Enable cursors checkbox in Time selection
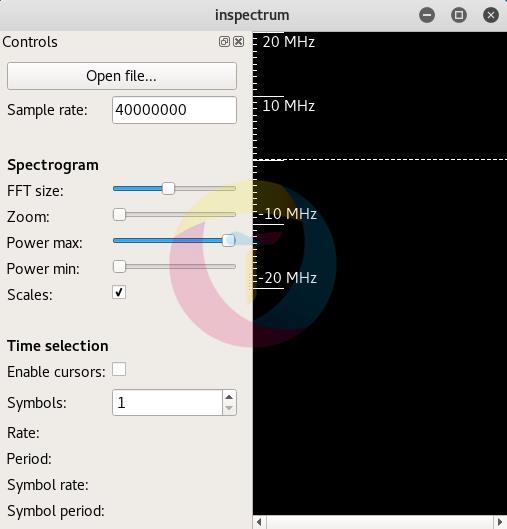Image resolution: width=507 pixels, height=529 pixels. tap(119, 369)
